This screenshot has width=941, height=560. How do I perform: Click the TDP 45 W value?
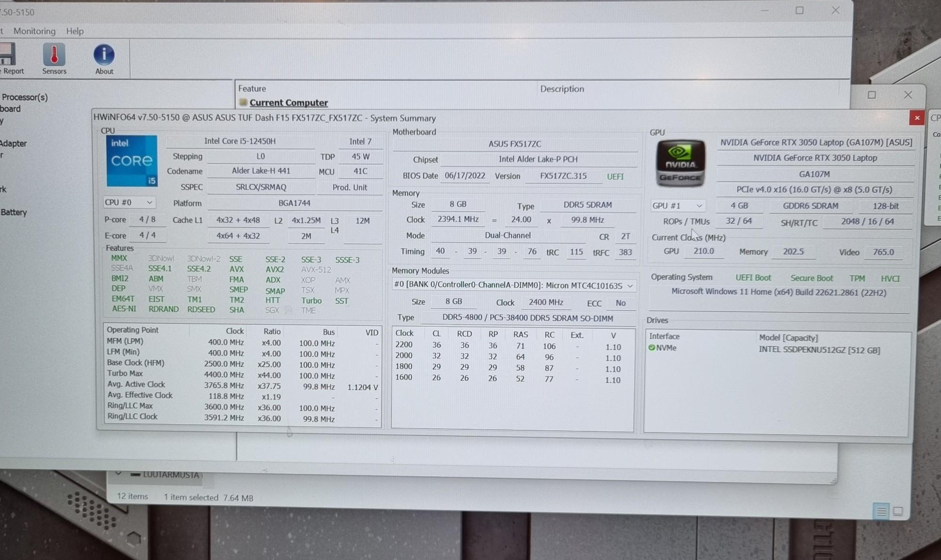pos(360,157)
